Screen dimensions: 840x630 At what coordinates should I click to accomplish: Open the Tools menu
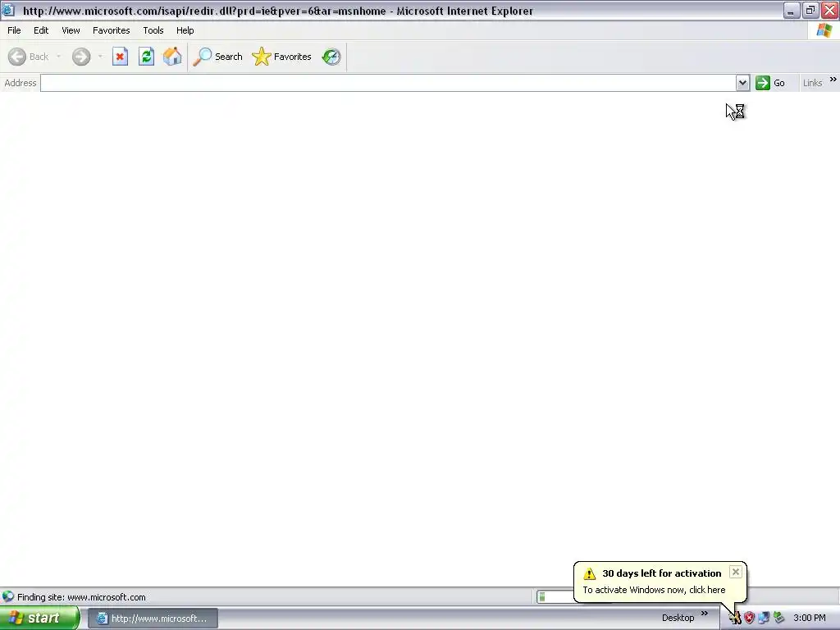[x=153, y=30]
